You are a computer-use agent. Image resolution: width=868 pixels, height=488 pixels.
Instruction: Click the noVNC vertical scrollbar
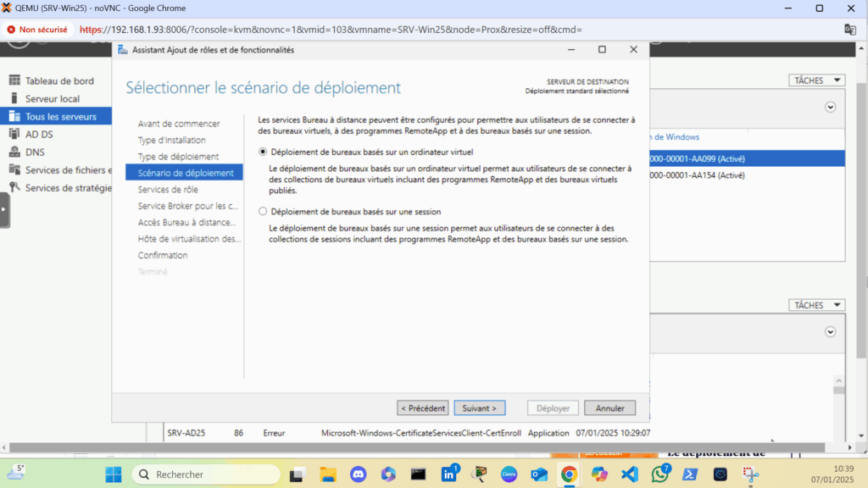[x=861, y=220]
